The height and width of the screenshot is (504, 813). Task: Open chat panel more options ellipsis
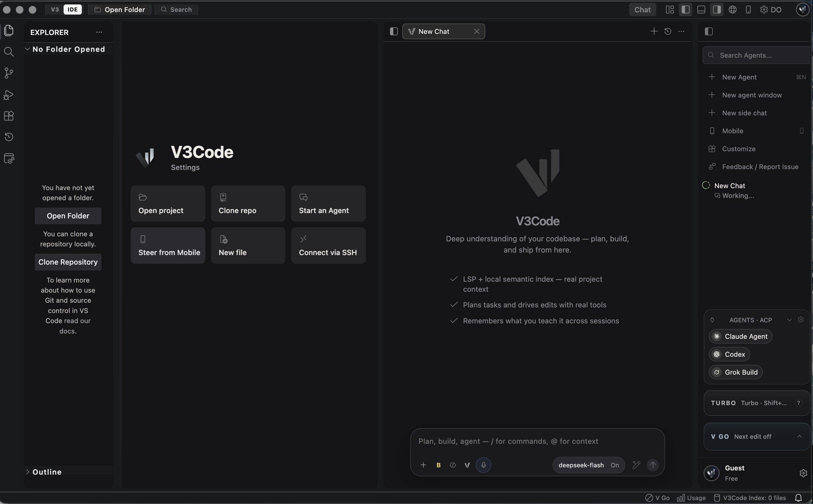681,31
